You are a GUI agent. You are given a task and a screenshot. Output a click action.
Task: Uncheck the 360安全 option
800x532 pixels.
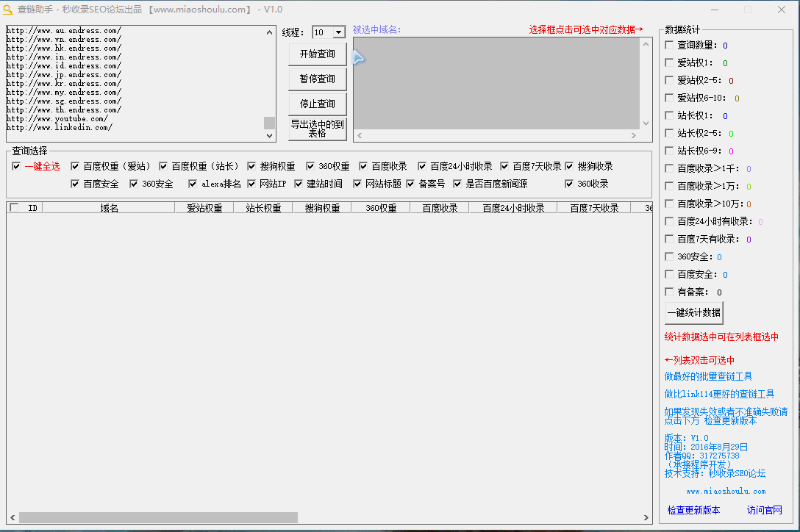click(x=135, y=184)
